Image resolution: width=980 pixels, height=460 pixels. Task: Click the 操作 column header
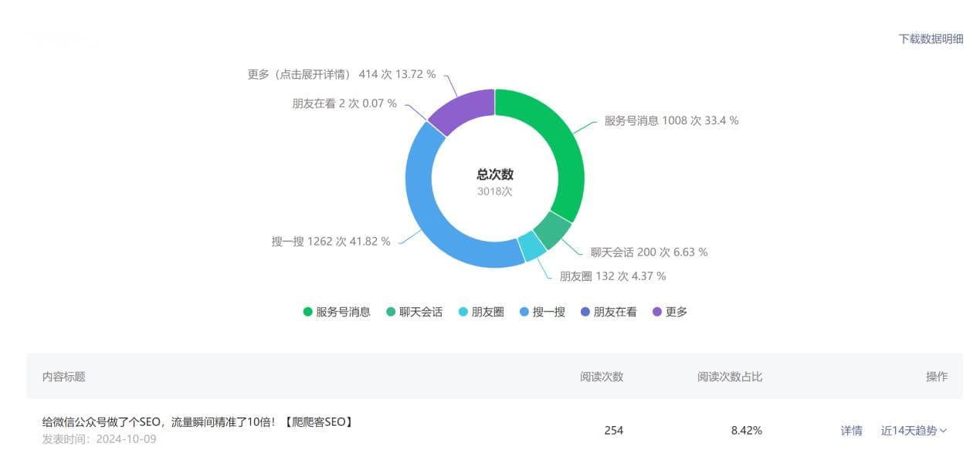pyautogui.click(x=937, y=377)
